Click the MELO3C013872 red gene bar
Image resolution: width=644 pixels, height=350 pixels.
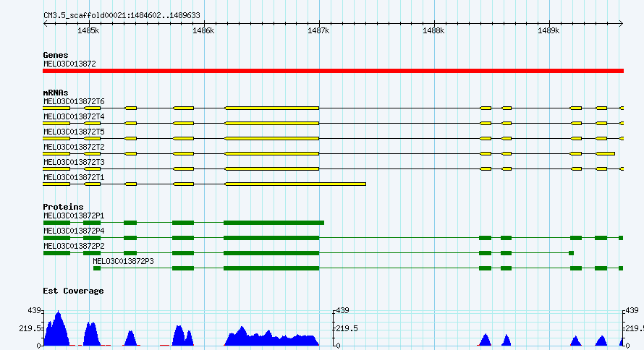click(x=333, y=71)
